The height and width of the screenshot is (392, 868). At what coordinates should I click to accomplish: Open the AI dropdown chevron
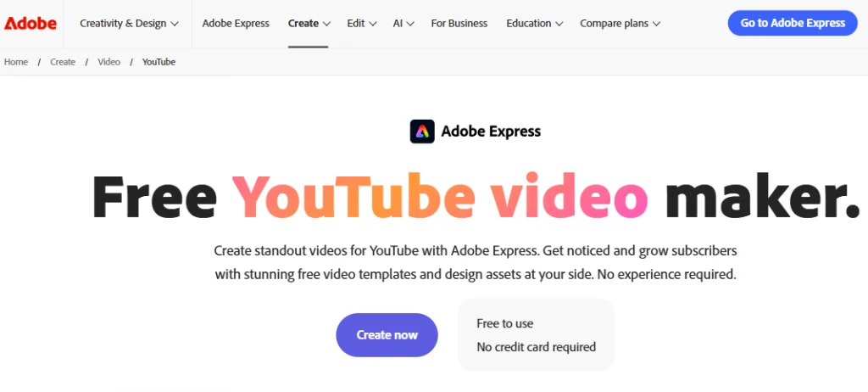pos(410,24)
